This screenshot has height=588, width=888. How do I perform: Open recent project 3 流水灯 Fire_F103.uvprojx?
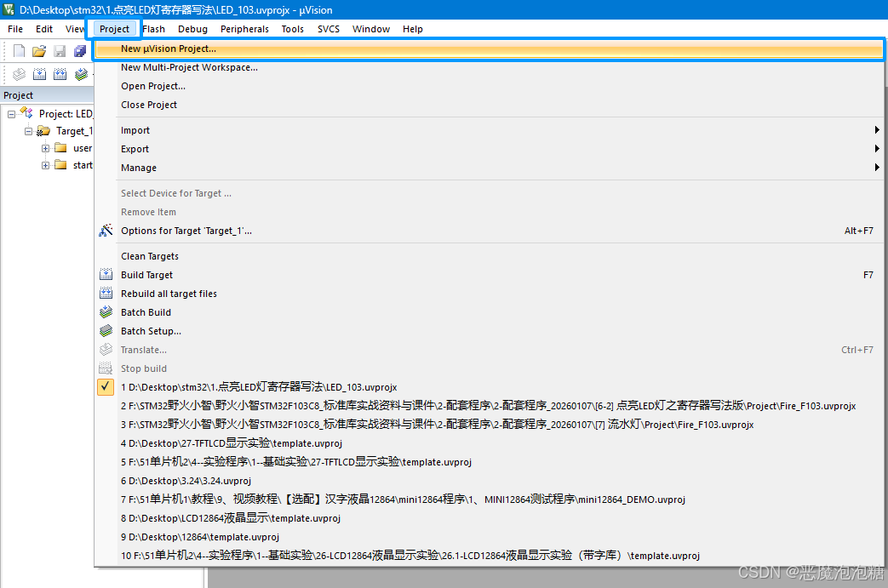[489, 425]
